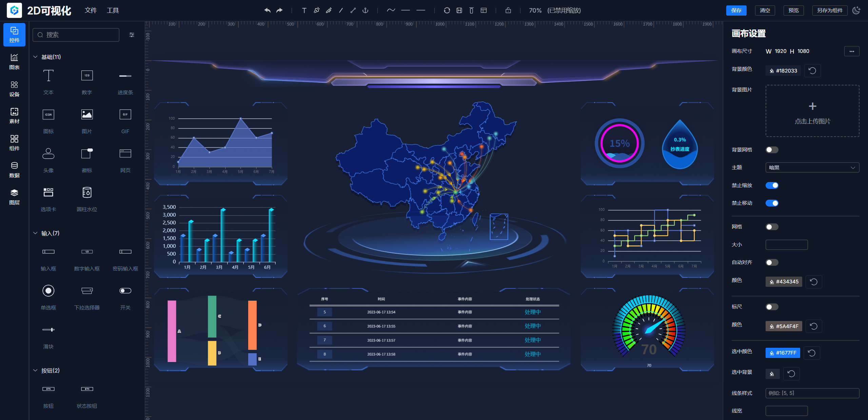
Task: Enable the 网格 grid toggle
Action: click(x=772, y=227)
